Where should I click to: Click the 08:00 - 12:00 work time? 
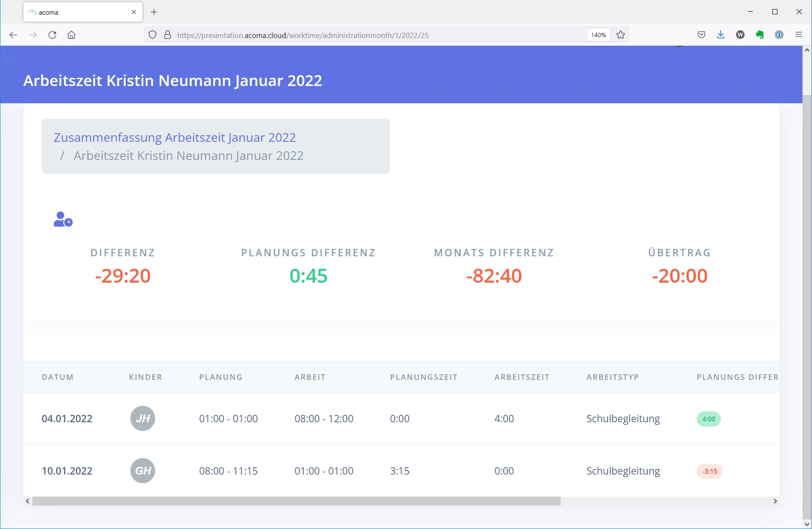point(324,419)
